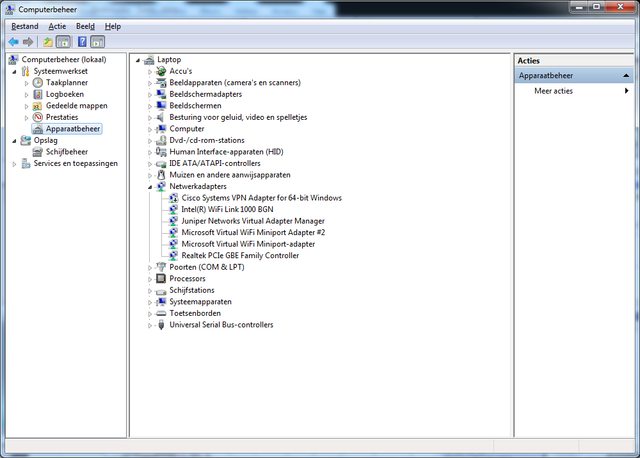
Task: Open the Bestand menu
Action: click(25, 27)
